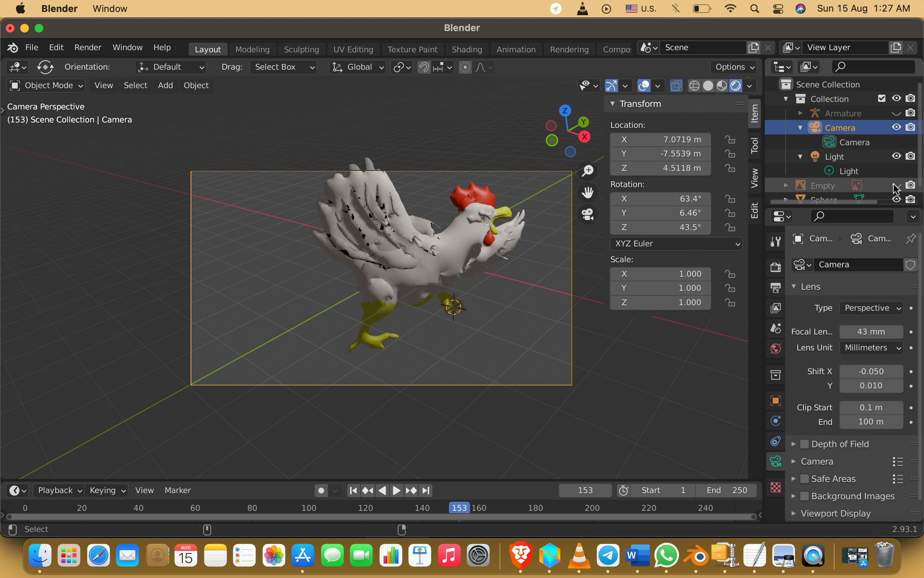Open Scene properties tab icon
Image resolution: width=924 pixels, height=578 pixels.
pyautogui.click(x=775, y=328)
